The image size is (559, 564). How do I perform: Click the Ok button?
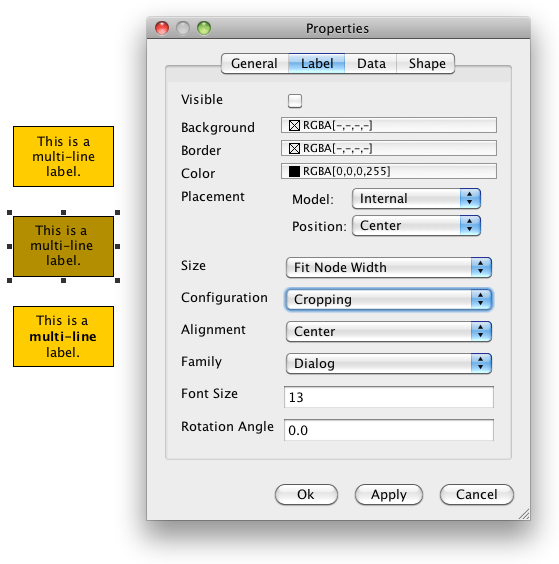tap(306, 495)
